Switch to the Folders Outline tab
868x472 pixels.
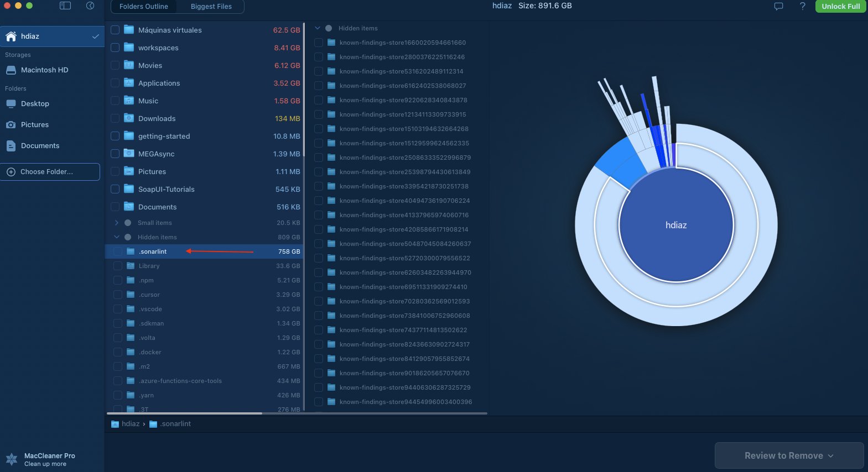[x=144, y=7]
